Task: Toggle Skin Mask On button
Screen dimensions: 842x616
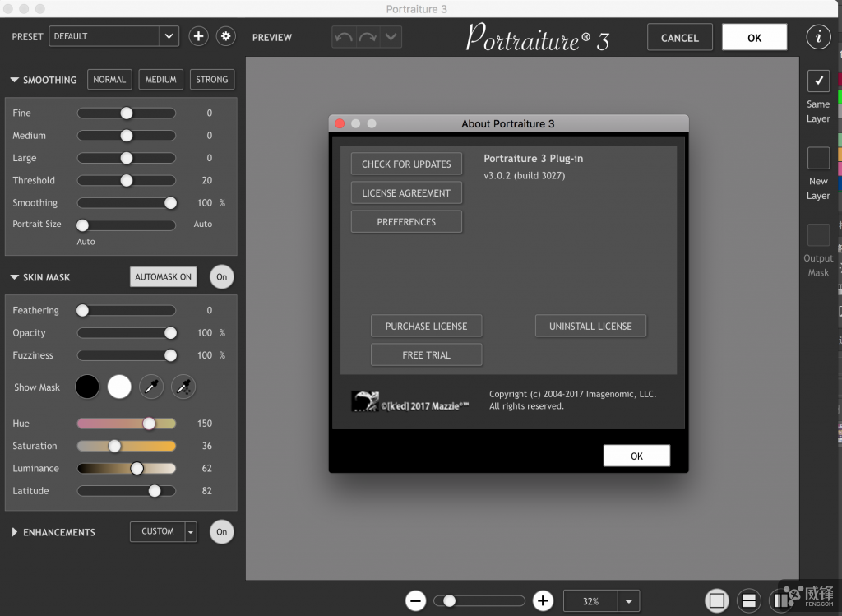Action: [221, 277]
